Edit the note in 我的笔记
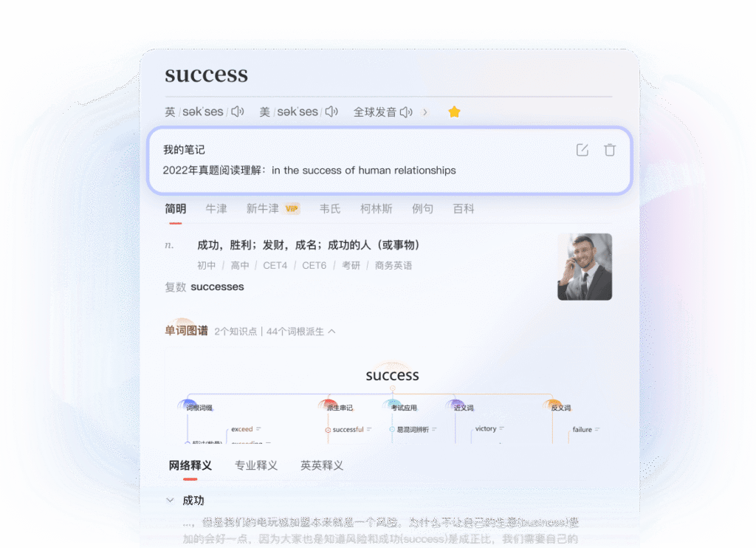Image resolution: width=756 pixels, height=548 pixels. pos(582,150)
